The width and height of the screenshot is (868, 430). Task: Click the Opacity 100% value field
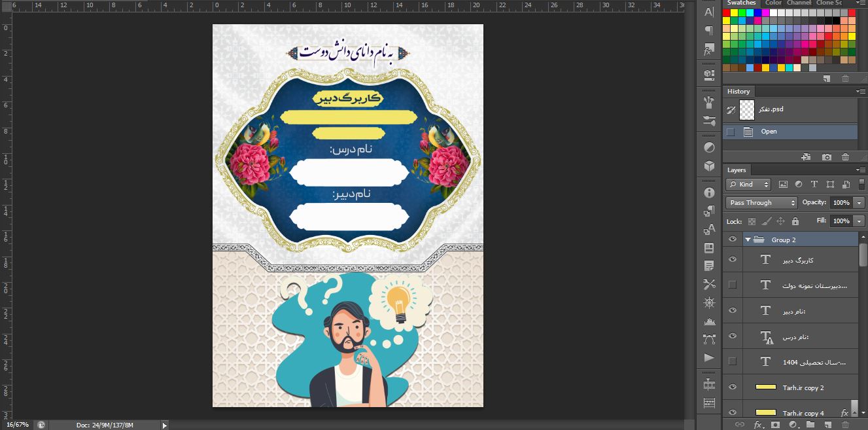point(841,203)
